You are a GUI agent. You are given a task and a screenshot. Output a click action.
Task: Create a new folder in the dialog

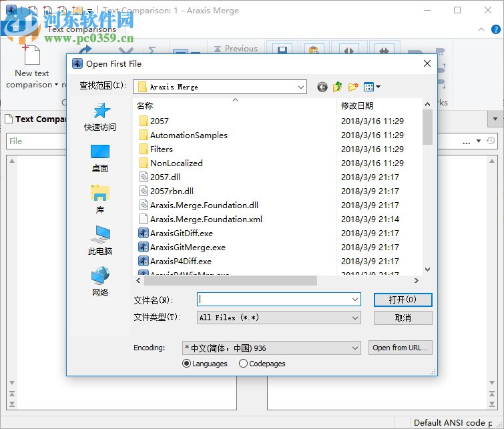tap(353, 87)
